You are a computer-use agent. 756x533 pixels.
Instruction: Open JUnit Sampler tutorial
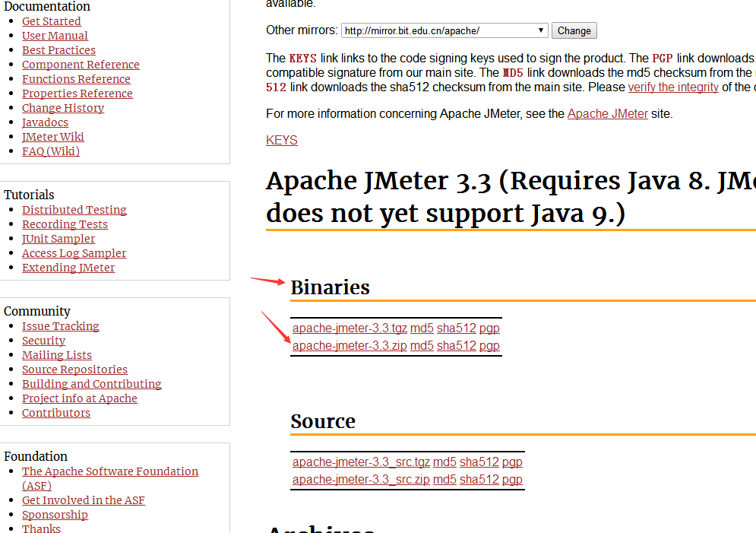point(59,239)
